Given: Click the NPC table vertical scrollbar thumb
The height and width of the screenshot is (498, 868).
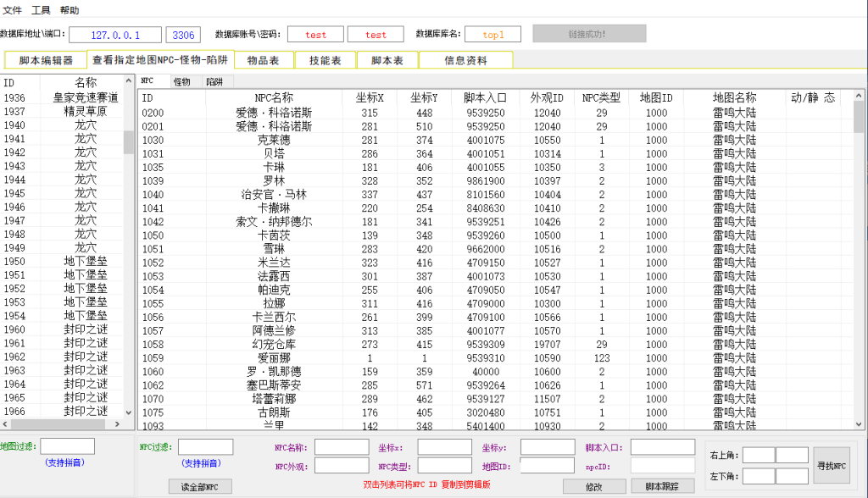Looking at the screenshot, I should [x=859, y=118].
